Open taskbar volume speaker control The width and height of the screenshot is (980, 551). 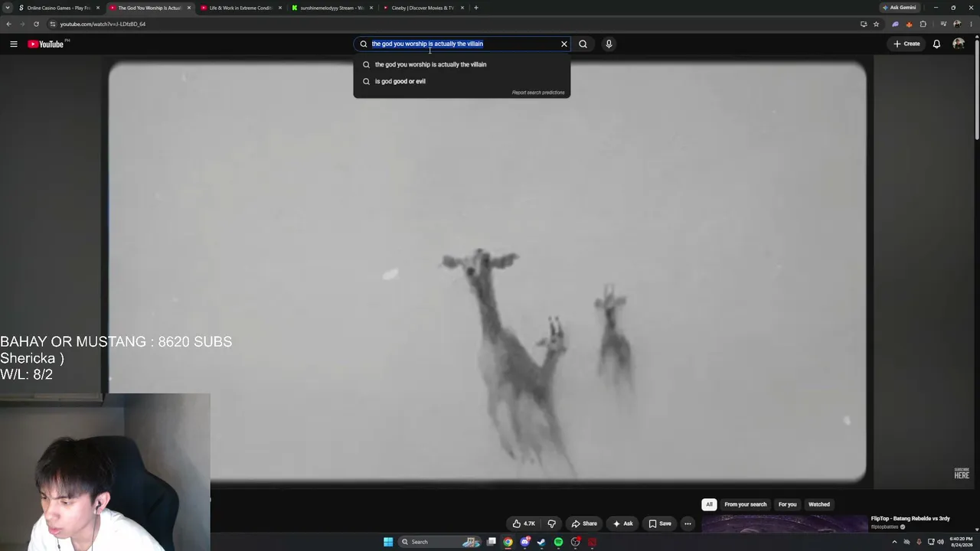tap(940, 542)
